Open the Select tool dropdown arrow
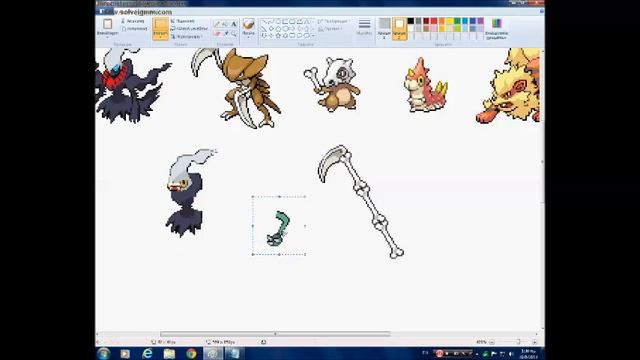The width and height of the screenshot is (640, 360). pyautogui.click(x=160, y=37)
